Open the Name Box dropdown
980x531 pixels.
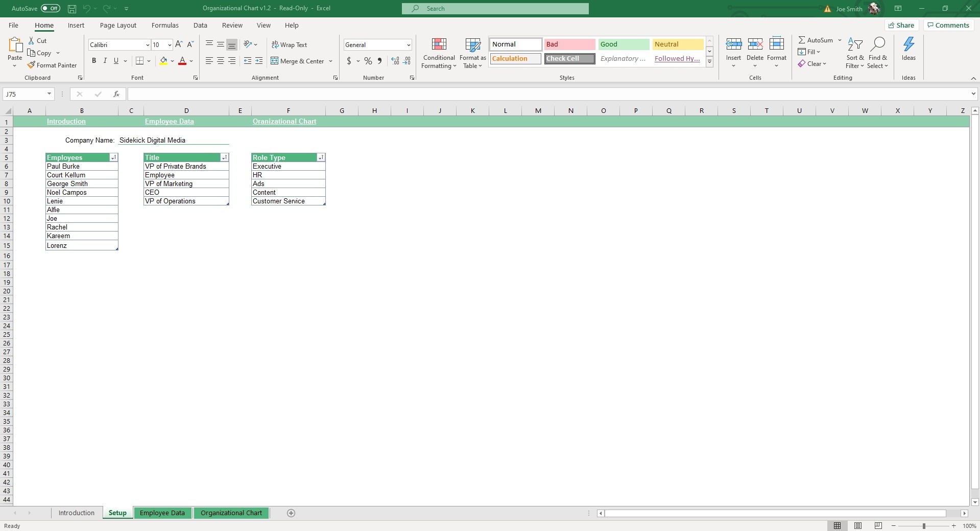coord(49,94)
